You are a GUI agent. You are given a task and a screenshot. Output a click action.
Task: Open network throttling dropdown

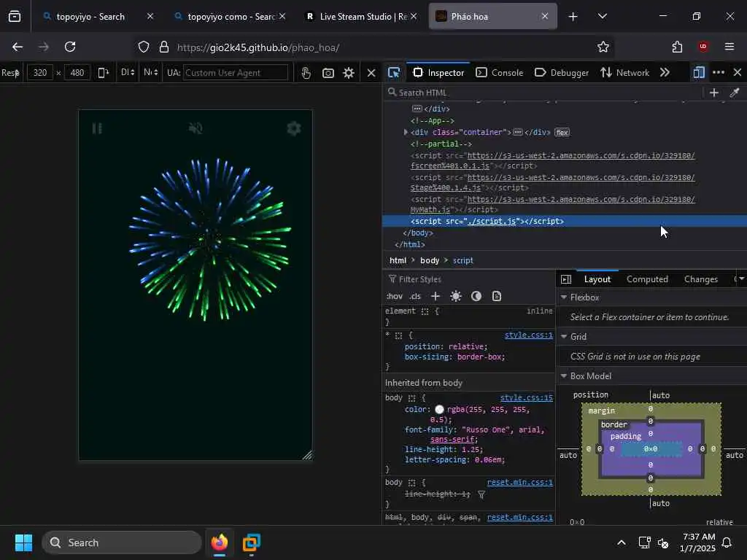pos(150,72)
